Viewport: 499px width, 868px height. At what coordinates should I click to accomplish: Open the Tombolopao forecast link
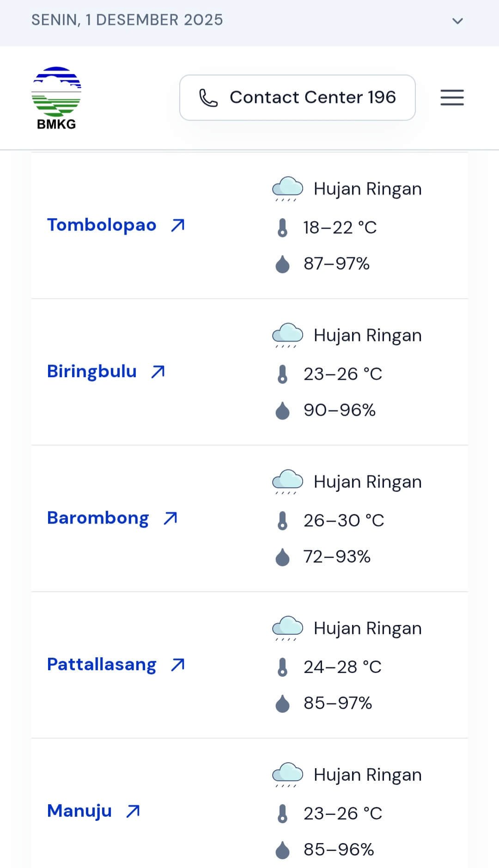coord(102,225)
